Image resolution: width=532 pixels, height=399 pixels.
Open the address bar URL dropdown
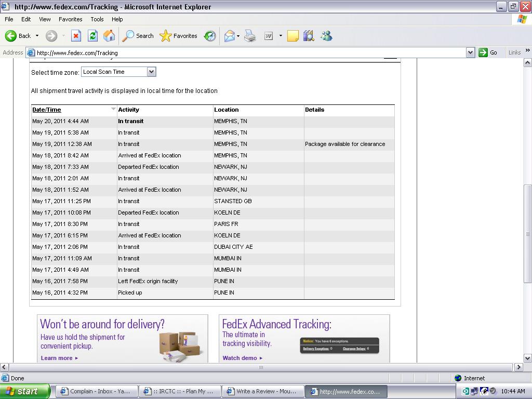click(470, 52)
